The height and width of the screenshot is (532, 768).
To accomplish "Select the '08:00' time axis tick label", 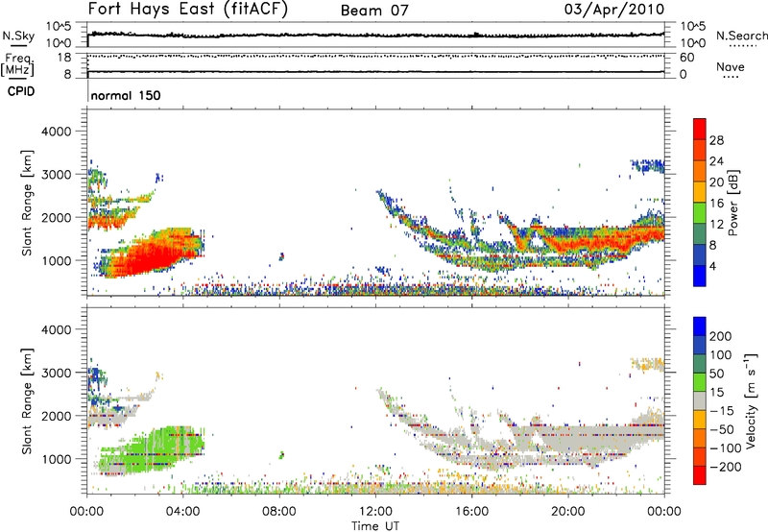I will pos(279,512).
